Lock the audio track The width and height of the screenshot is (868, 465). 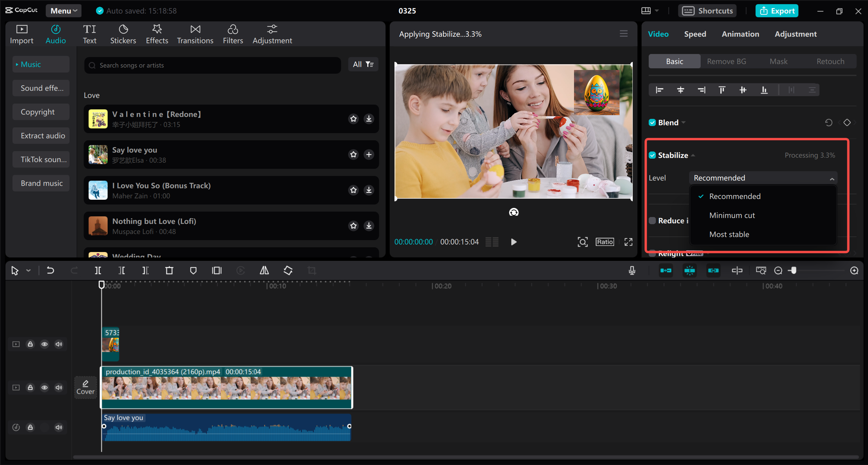point(30,427)
